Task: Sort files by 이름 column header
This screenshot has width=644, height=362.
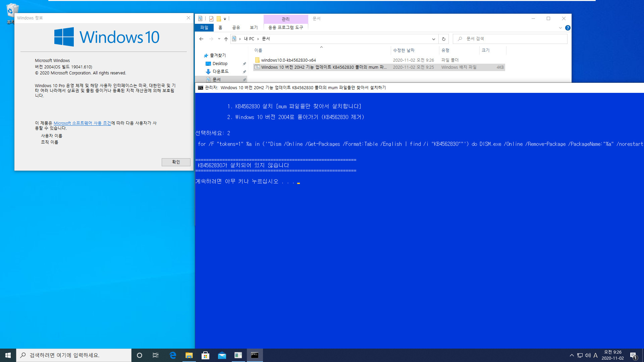Action: click(321, 50)
